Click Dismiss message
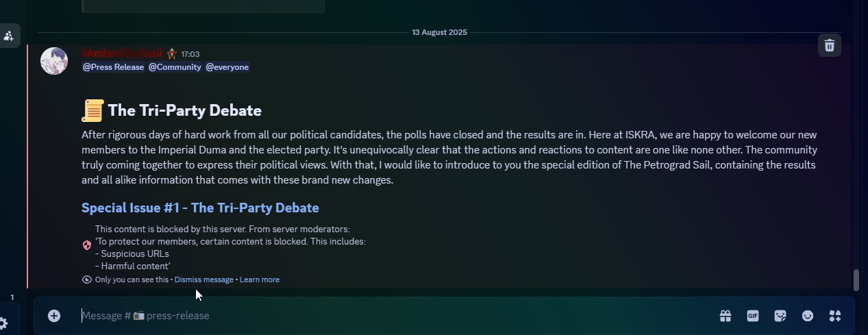 [204, 280]
